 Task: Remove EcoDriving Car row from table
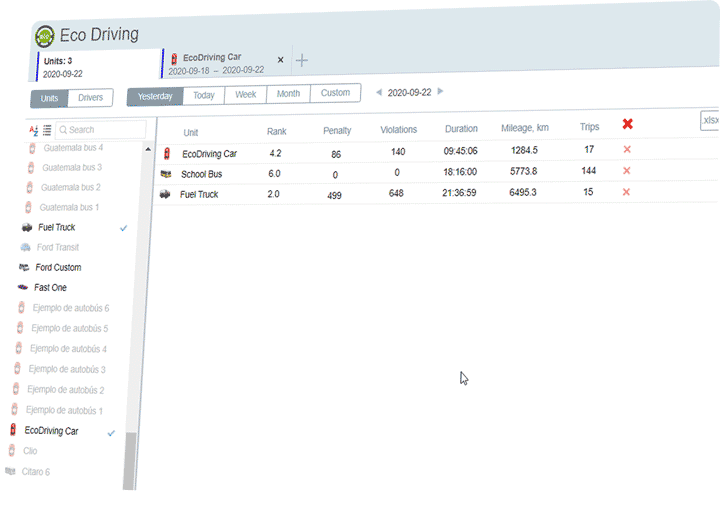627,149
